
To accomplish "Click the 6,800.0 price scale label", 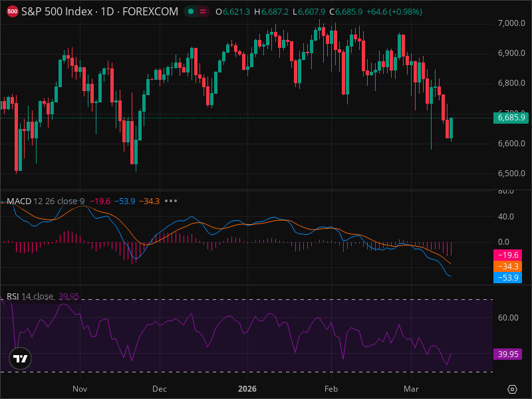I will point(511,83).
